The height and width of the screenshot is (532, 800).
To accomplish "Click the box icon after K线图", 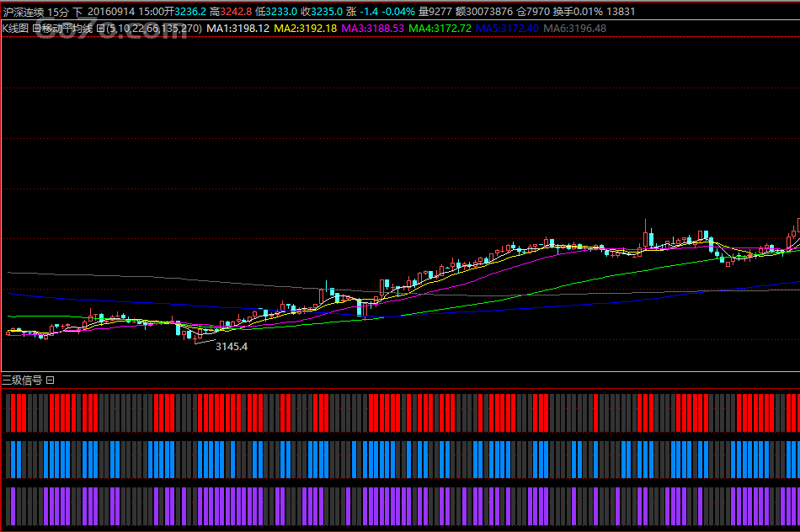I will click(x=36, y=29).
